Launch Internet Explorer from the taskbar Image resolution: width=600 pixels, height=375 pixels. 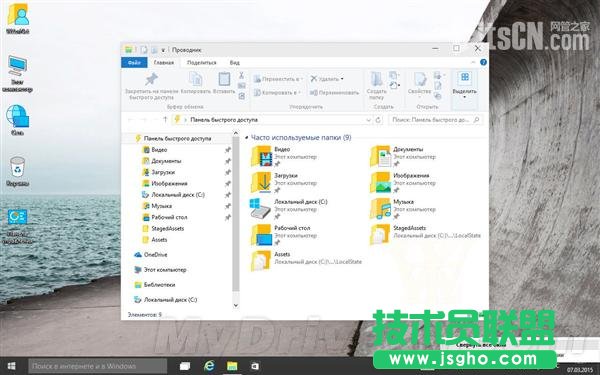coord(209,366)
